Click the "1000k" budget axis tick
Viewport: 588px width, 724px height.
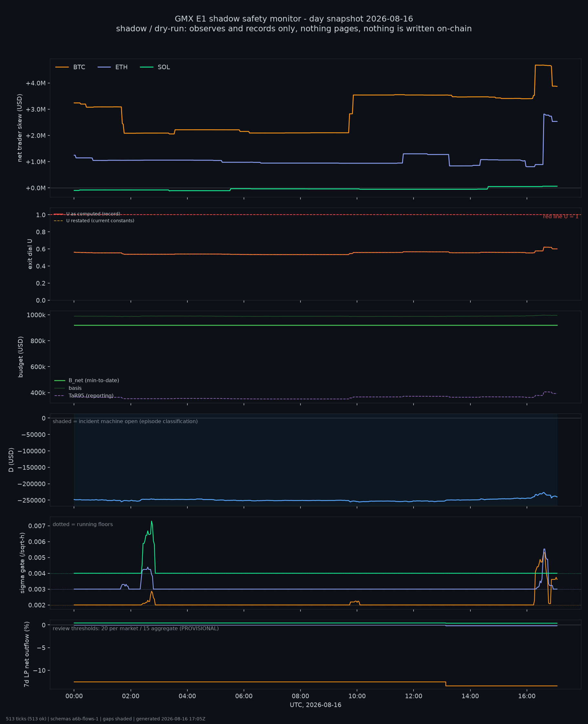tap(36, 315)
